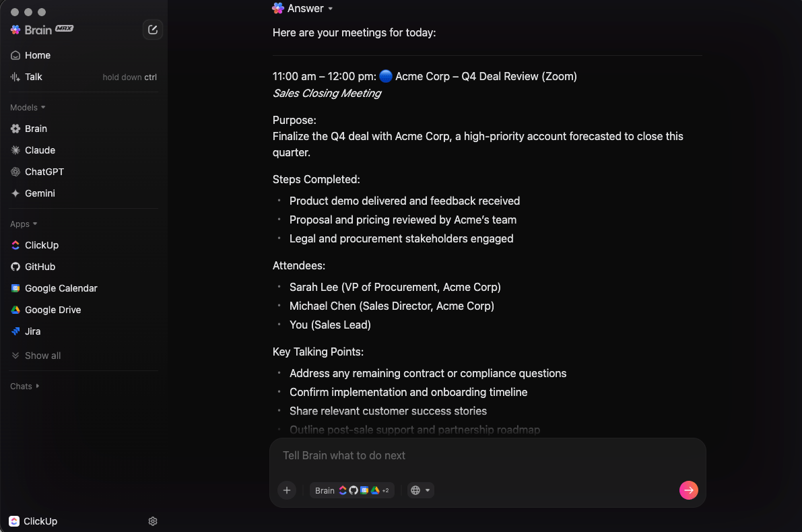Image resolution: width=802 pixels, height=532 pixels.
Task: Open the ClickUp app in sidebar
Action: 41,245
